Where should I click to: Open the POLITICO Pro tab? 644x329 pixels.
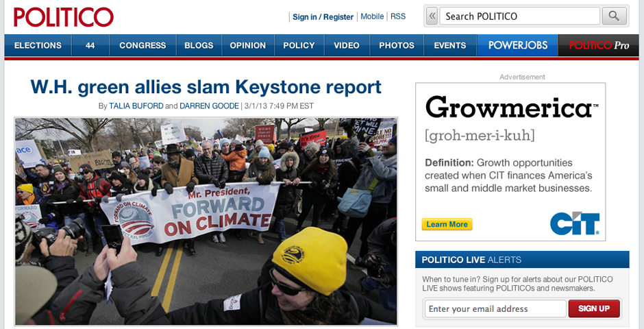pos(598,45)
